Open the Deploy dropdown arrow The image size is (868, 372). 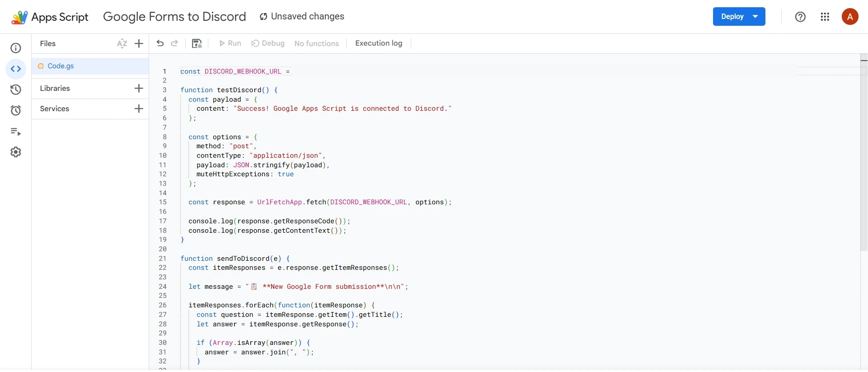[x=755, y=17]
